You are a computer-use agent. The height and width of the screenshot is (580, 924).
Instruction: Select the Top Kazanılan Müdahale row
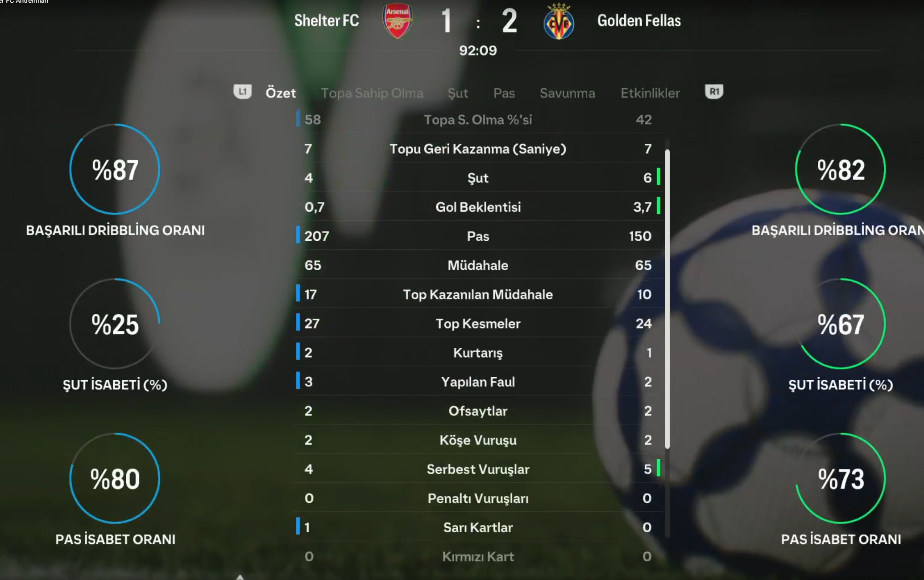[478, 294]
